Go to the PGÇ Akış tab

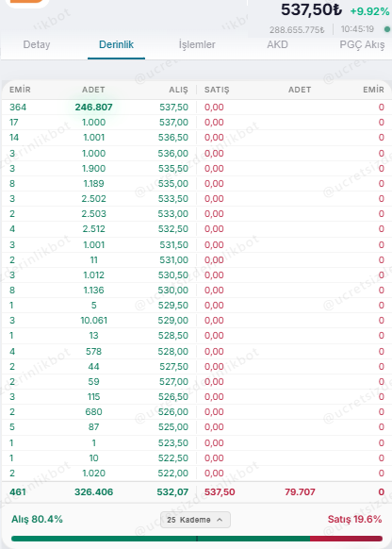362,45
